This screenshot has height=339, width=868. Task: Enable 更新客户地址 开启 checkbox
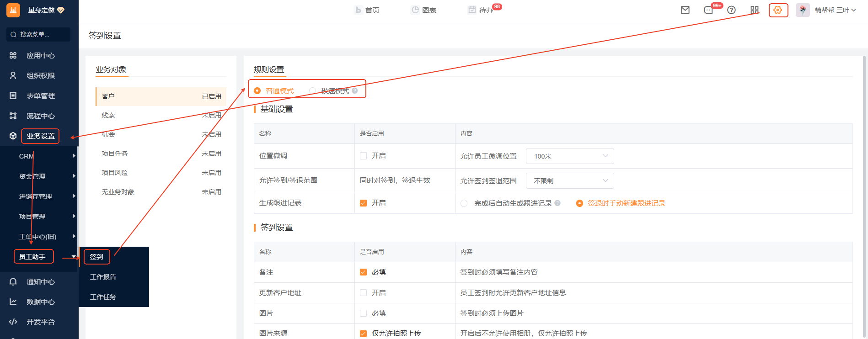click(364, 293)
